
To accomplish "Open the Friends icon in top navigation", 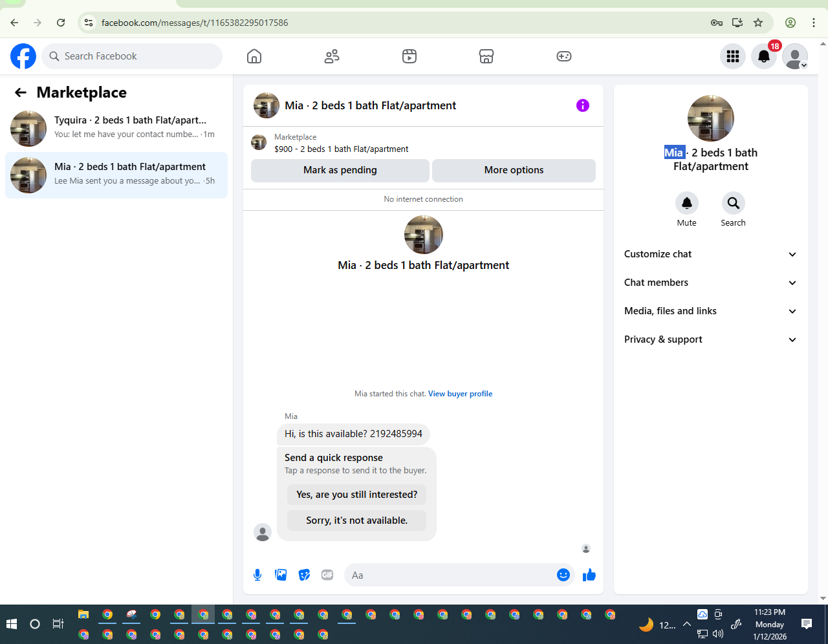I will click(332, 56).
